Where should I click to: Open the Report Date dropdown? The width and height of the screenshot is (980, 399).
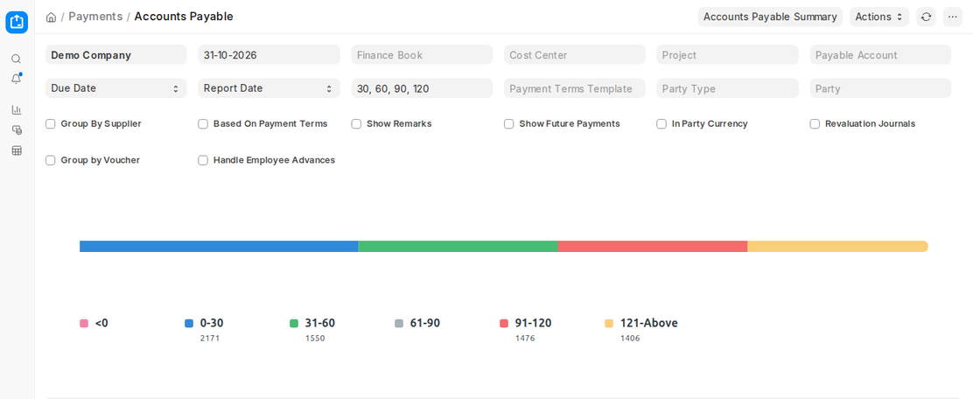tap(269, 88)
